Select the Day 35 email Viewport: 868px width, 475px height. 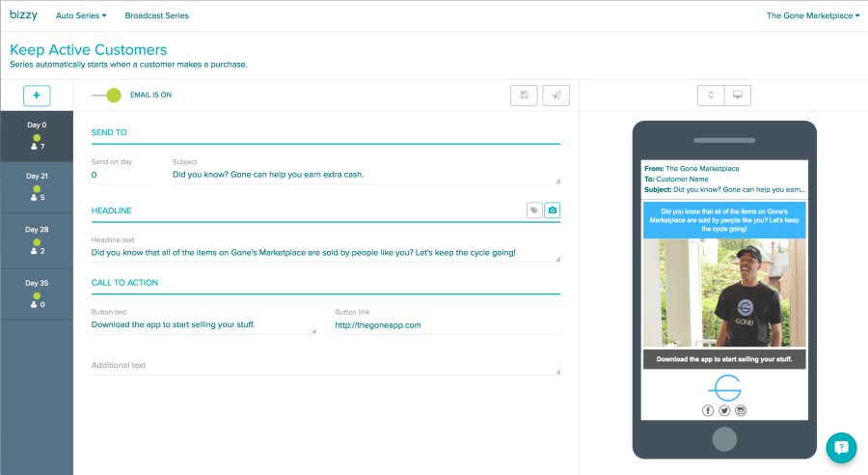(x=37, y=294)
